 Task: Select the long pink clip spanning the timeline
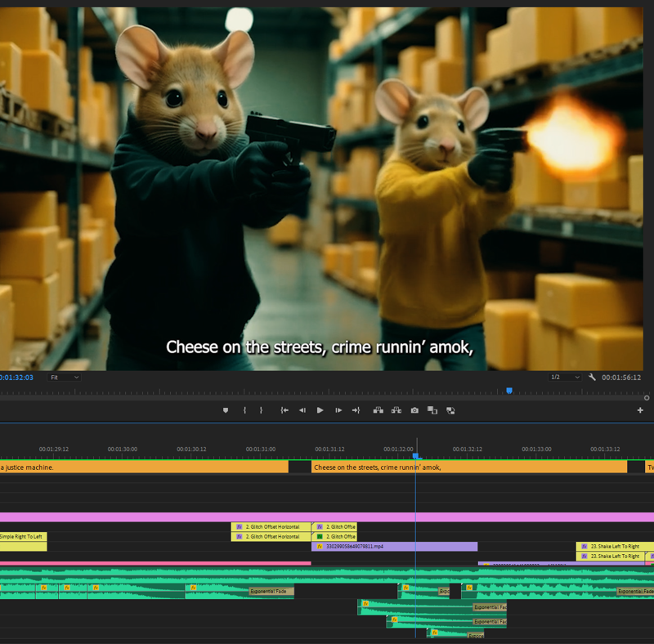click(x=327, y=517)
